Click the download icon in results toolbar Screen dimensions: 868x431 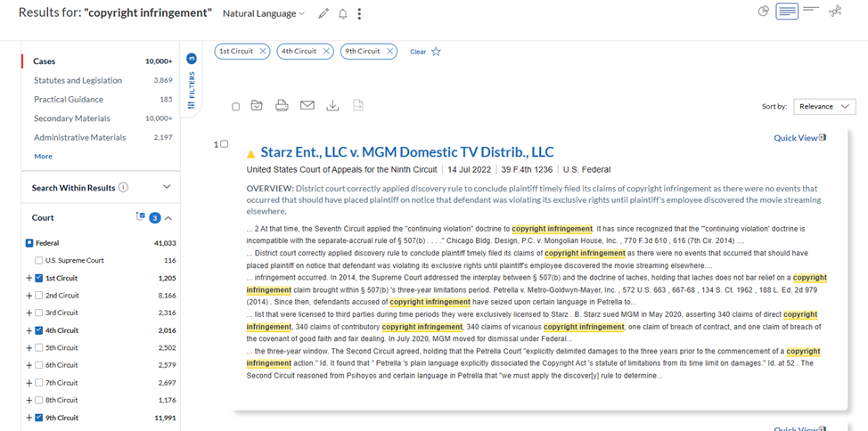(332, 106)
